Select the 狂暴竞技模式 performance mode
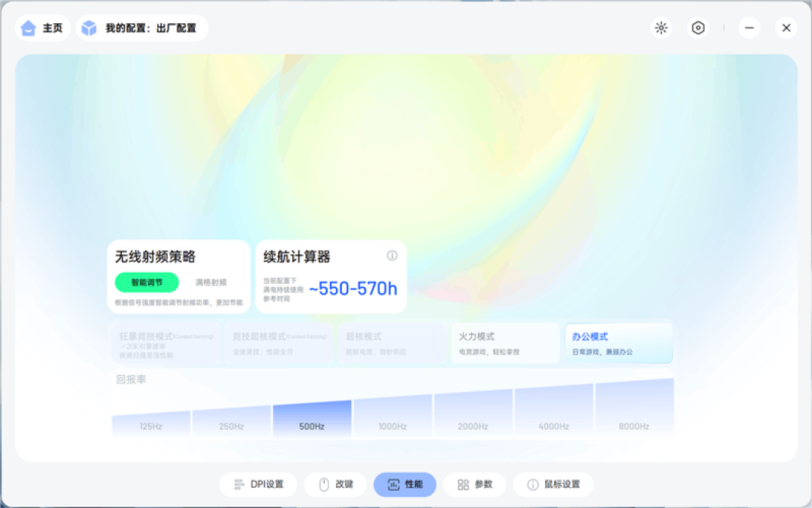This screenshot has height=508, width=812. 165,344
